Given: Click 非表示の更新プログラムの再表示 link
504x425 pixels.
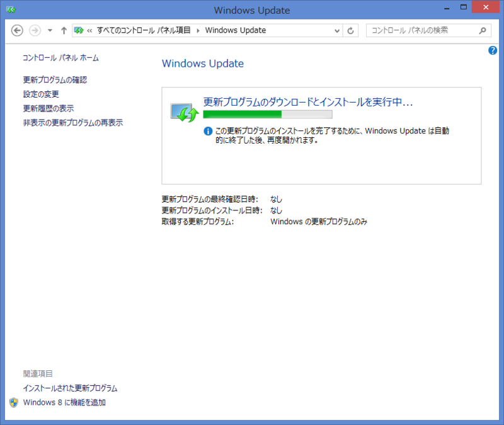Looking at the screenshot, I should point(73,122).
